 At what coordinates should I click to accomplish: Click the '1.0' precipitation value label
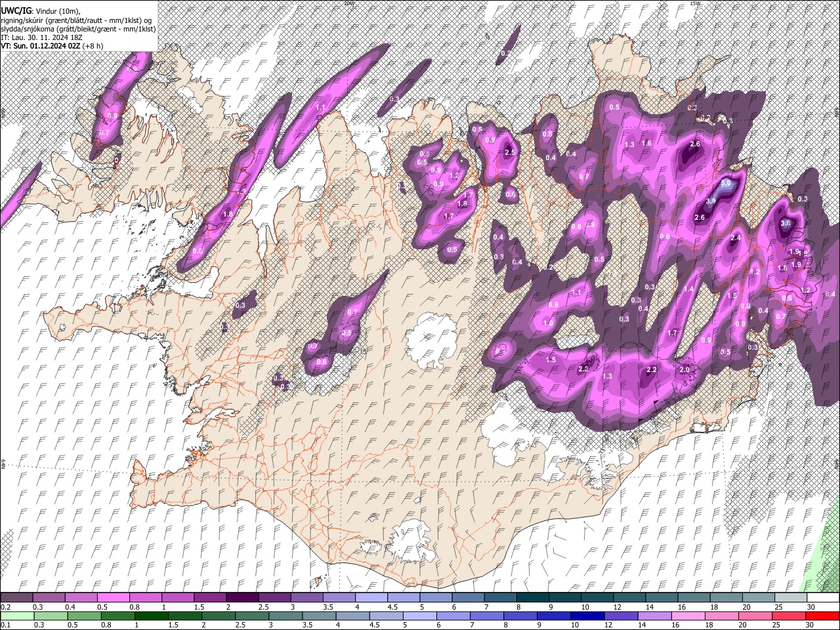point(548,323)
